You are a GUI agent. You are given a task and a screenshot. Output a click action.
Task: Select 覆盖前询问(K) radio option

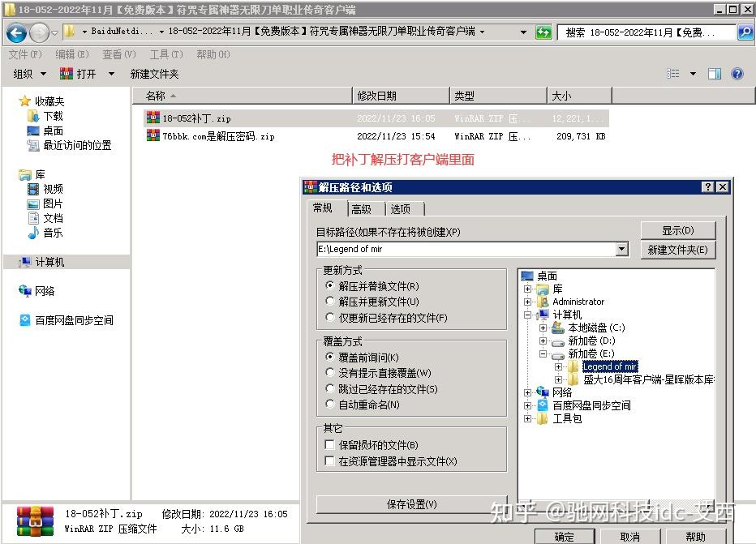click(330, 357)
